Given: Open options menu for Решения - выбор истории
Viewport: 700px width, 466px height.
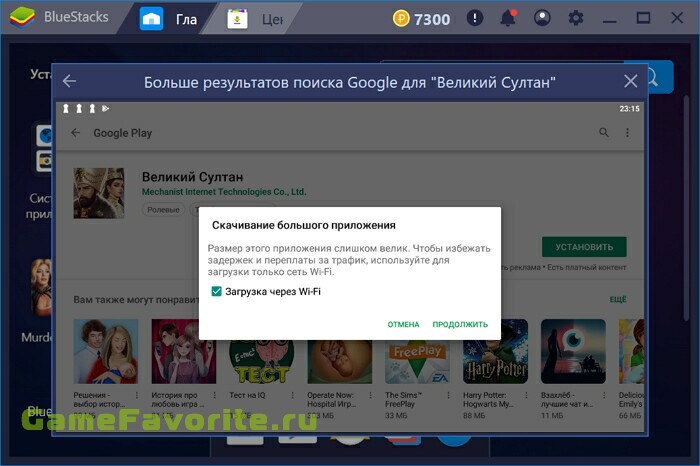Looking at the screenshot, I should click(x=137, y=395).
